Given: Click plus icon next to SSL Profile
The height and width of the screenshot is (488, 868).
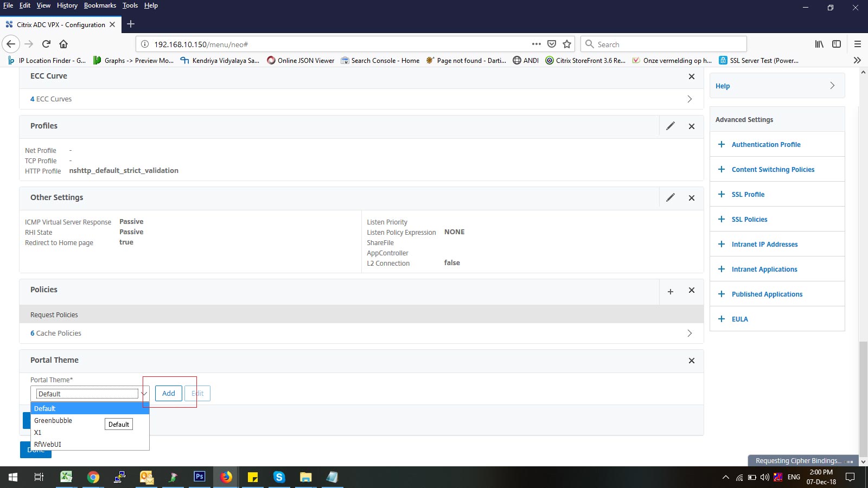Looking at the screenshot, I should click(x=722, y=194).
